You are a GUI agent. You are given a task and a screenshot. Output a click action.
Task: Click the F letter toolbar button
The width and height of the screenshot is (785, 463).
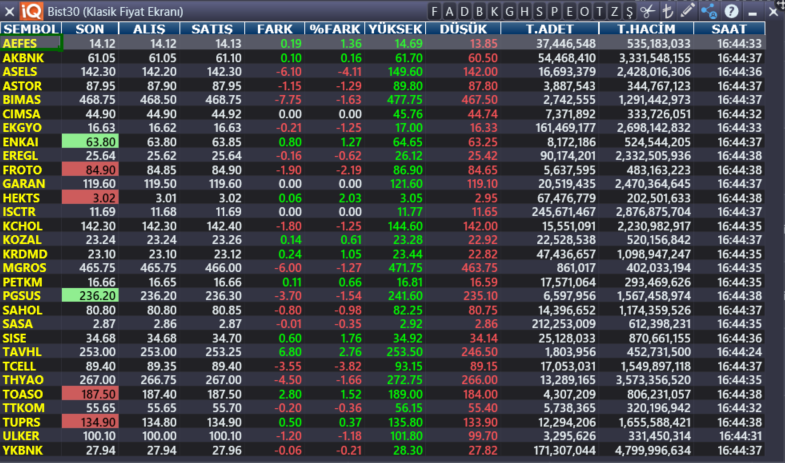coord(434,11)
